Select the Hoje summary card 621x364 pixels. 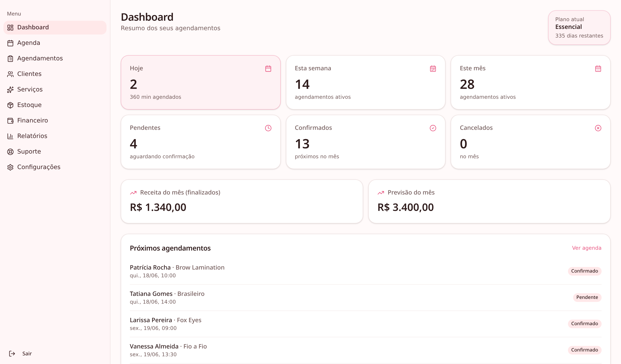point(201,82)
